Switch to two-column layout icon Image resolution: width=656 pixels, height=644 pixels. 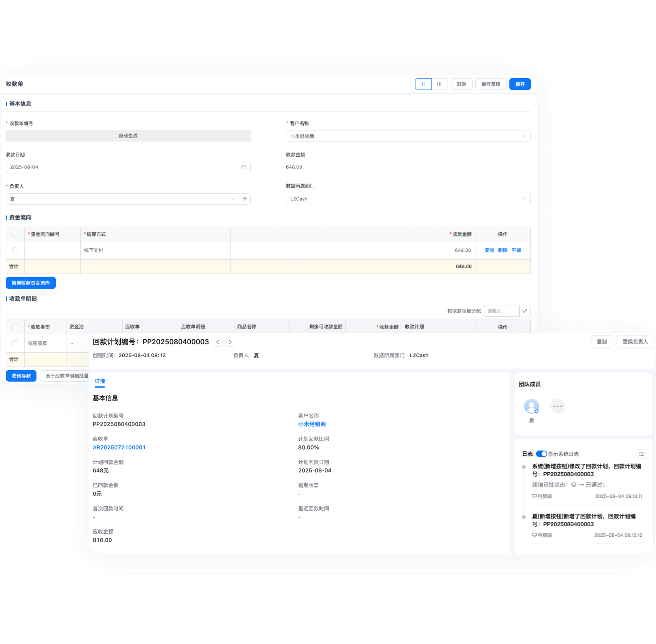tap(423, 84)
